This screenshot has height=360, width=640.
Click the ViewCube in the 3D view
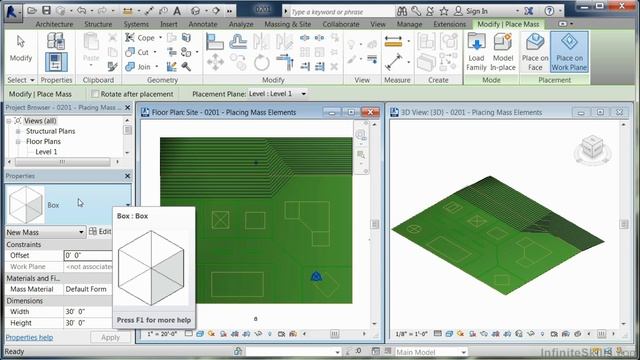click(x=592, y=148)
